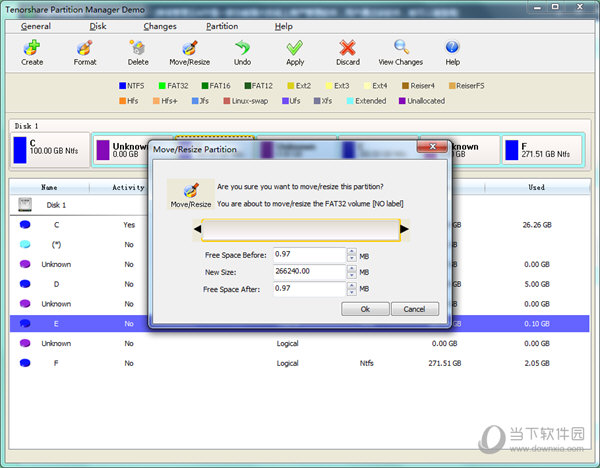Open the Disk menu

coord(98,26)
